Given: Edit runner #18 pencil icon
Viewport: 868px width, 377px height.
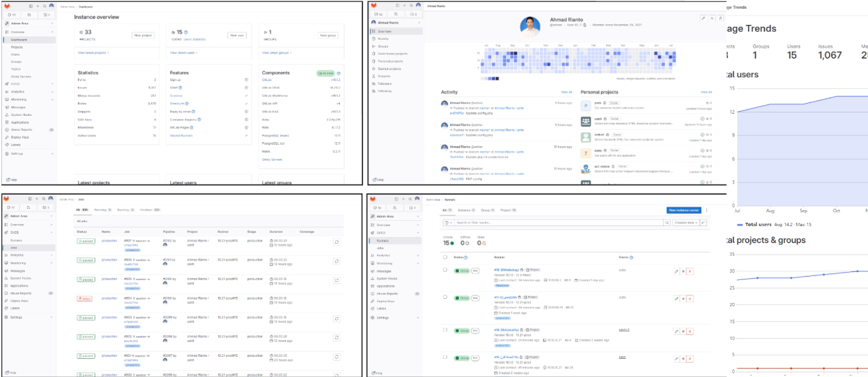Looking at the screenshot, I should click(x=676, y=271).
